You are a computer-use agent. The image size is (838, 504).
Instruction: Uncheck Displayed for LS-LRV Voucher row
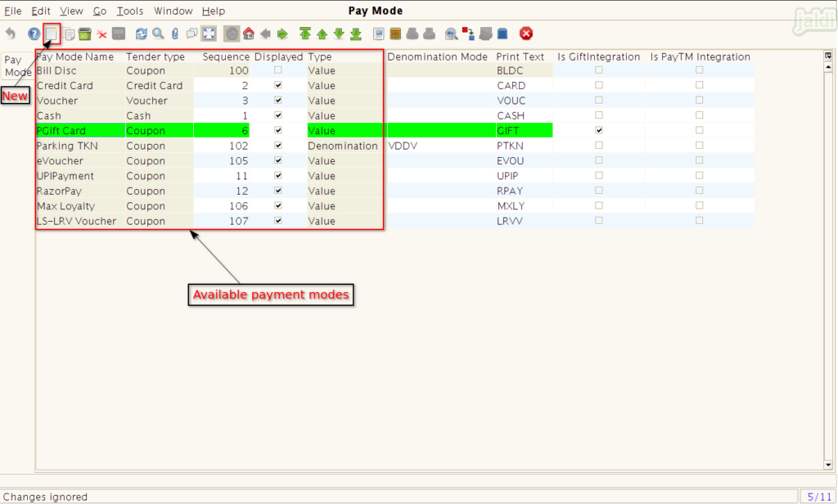pyautogui.click(x=278, y=220)
